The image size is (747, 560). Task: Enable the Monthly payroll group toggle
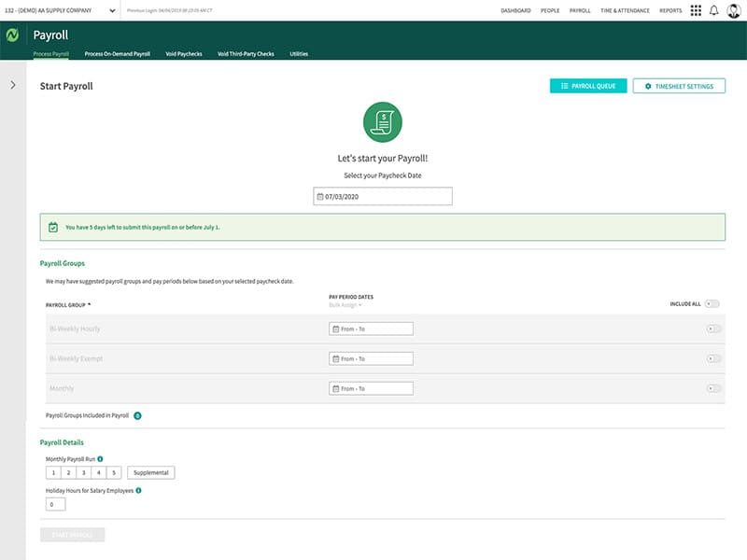click(714, 388)
